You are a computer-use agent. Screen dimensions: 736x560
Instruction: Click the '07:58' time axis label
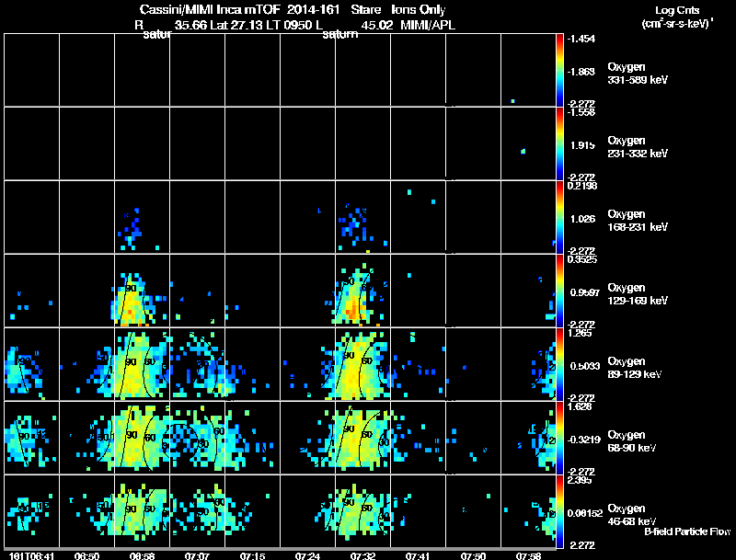[x=528, y=556]
